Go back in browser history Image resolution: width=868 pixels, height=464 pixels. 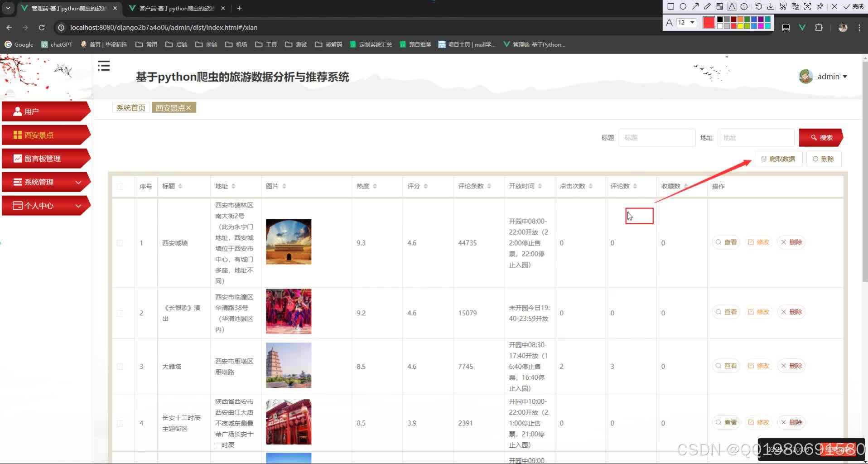[x=10, y=28]
